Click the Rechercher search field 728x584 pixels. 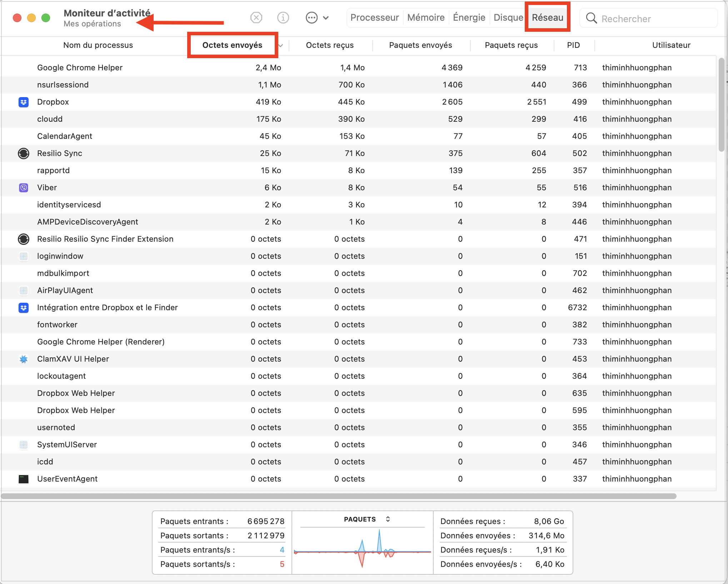(x=648, y=18)
